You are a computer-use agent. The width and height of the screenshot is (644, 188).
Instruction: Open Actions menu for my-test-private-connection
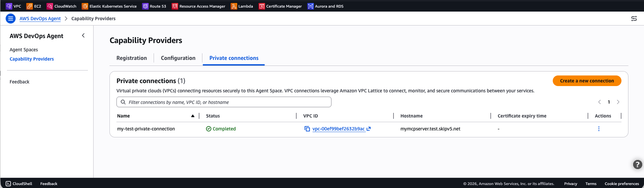[599, 129]
